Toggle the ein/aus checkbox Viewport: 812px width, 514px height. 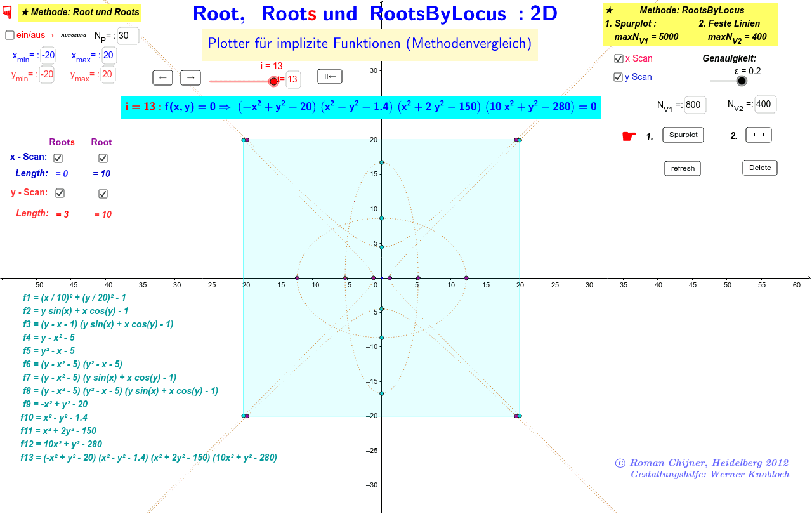click(10, 36)
